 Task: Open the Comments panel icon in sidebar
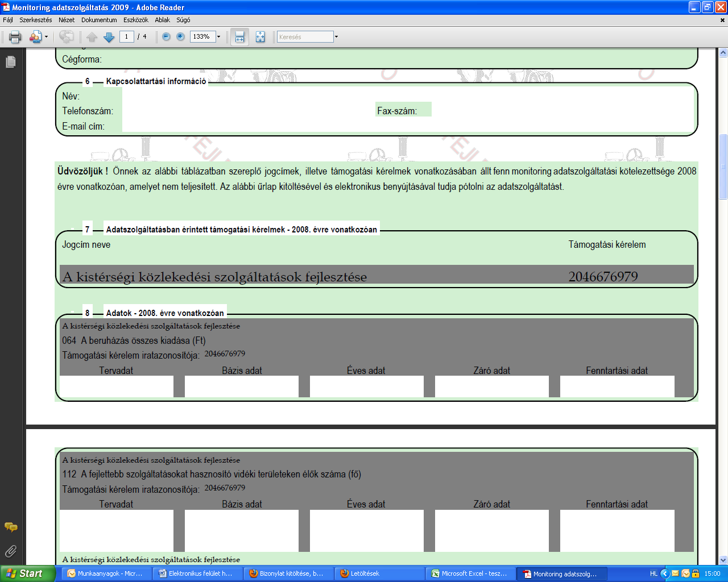pos(11,527)
